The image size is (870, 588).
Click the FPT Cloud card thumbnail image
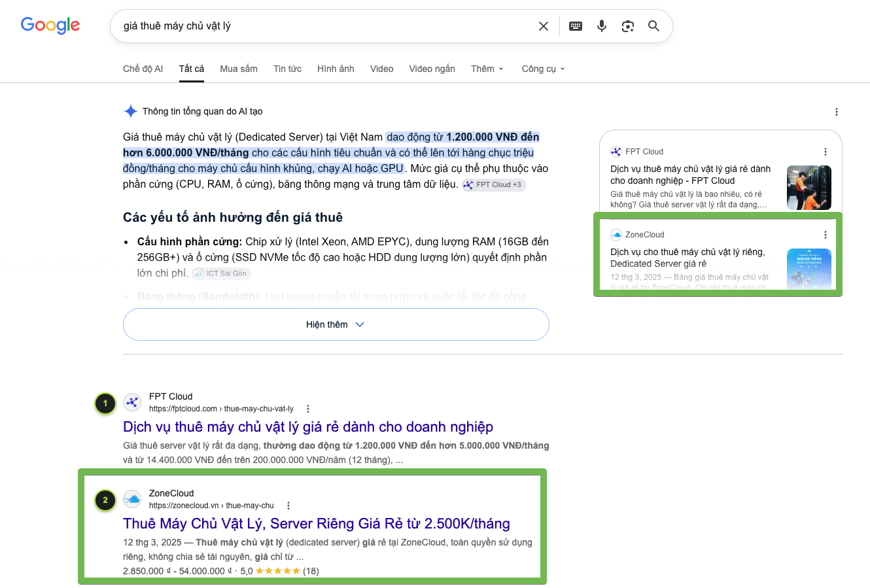coord(809,188)
